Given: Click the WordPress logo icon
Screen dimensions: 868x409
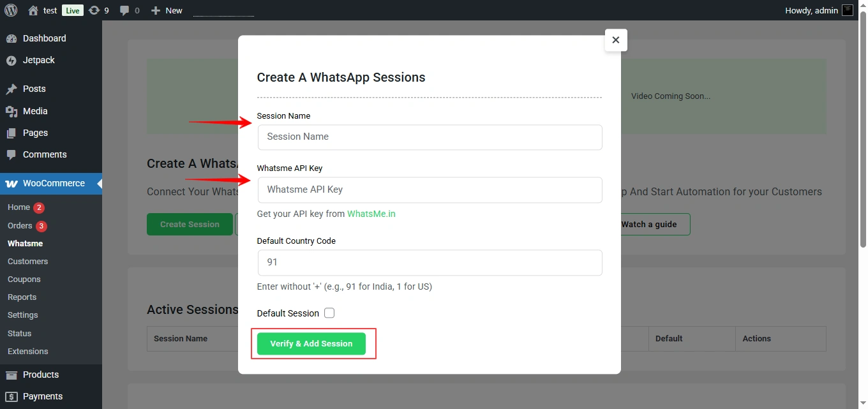Looking at the screenshot, I should tap(11, 10).
